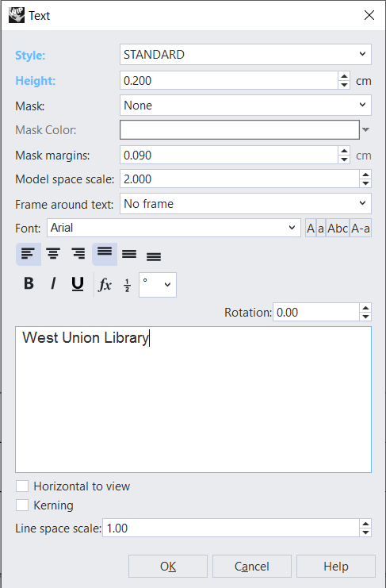Set vertical alignment to middle

point(129,254)
